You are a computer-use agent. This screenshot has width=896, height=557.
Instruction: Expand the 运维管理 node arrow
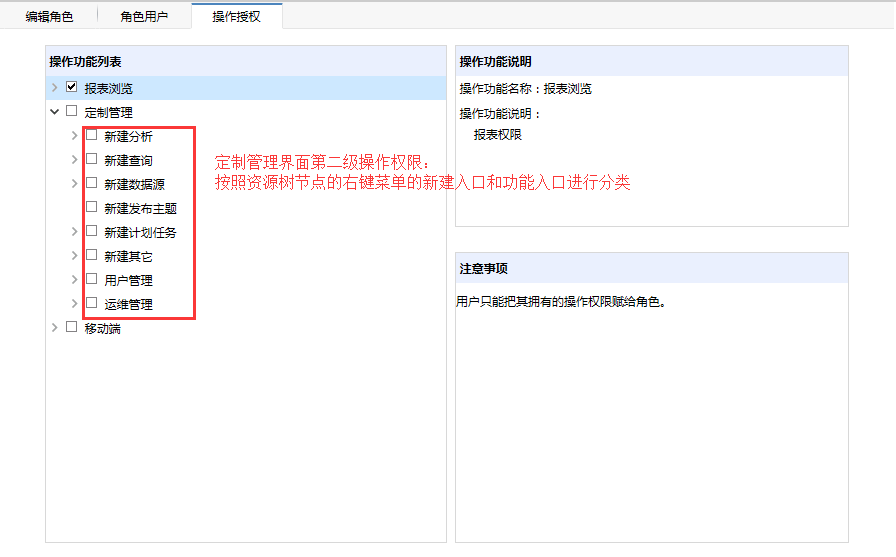tap(74, 303)
